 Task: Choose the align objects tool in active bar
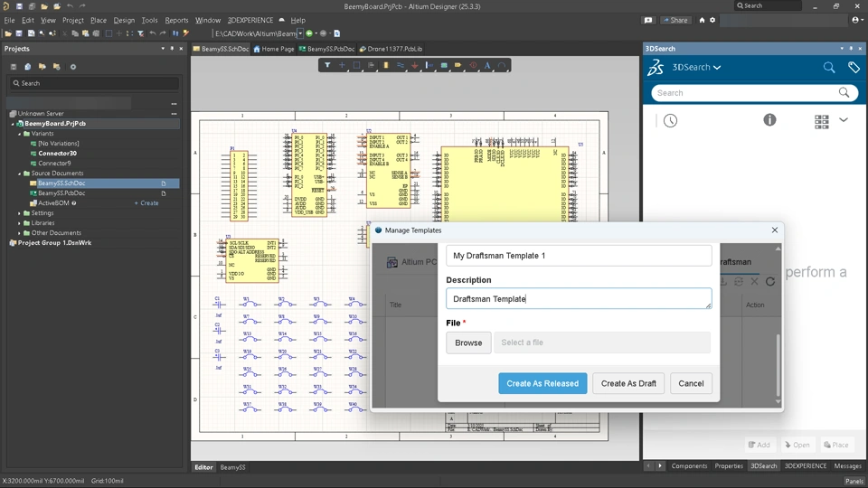(x=372, y=65)
